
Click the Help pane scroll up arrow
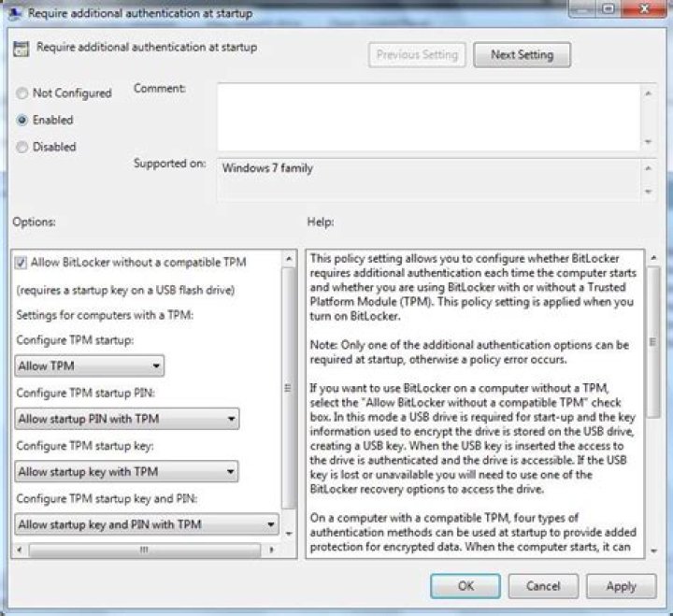coord(653,258)
